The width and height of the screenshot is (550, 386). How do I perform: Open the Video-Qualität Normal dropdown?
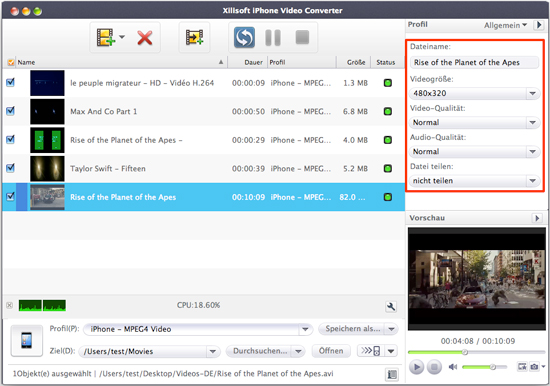[x=474, y=122]
